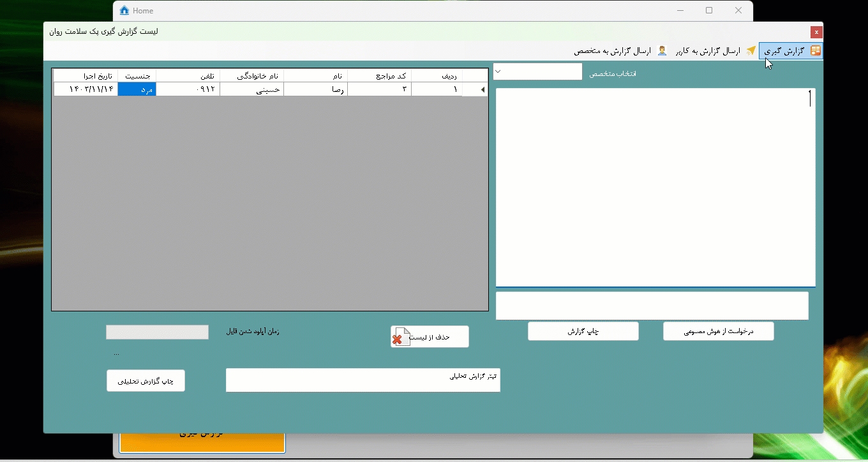The width and height of the screenshot is (868, 462).
Task: Click the نام خانوادگی column header
Action: pos(251,76)
